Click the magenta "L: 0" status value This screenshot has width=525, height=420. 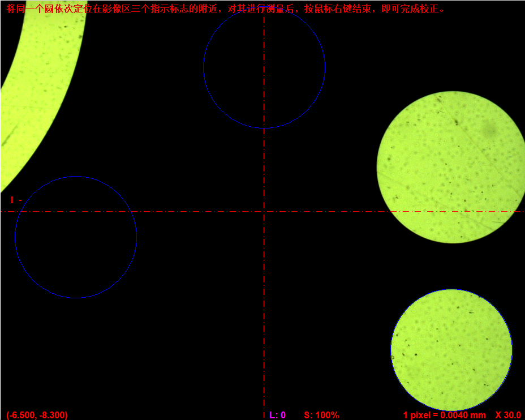click(278, 415)
